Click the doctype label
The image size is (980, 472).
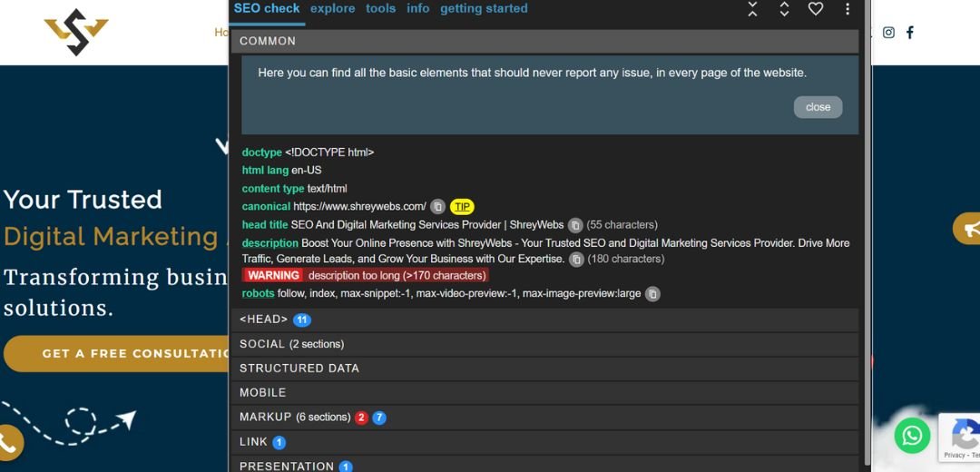point(262,152)
